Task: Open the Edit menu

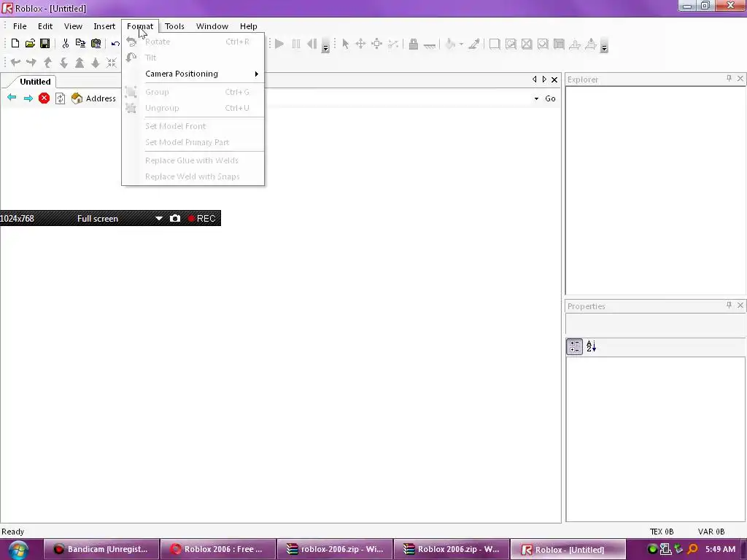Action: pos(45,26)
